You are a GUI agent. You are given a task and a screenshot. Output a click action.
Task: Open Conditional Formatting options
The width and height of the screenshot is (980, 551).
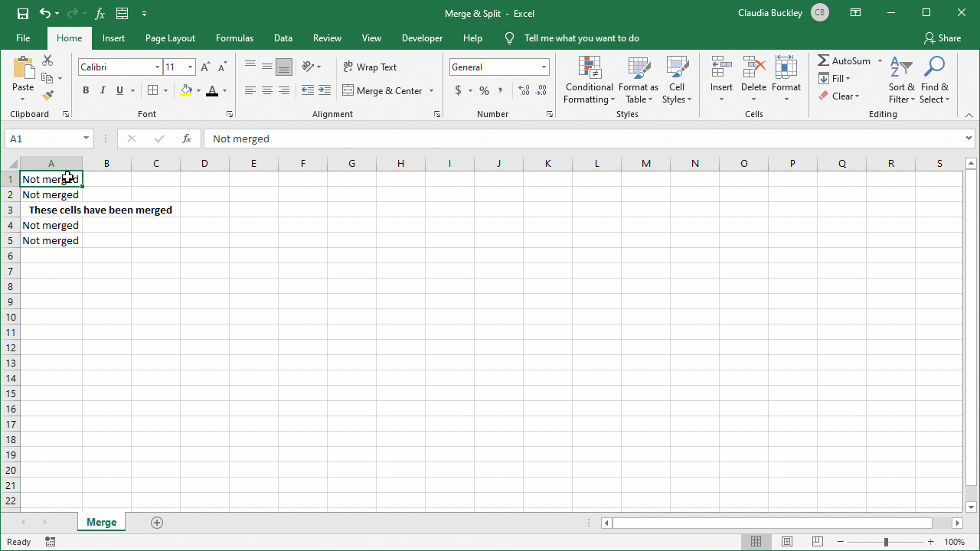589,80
